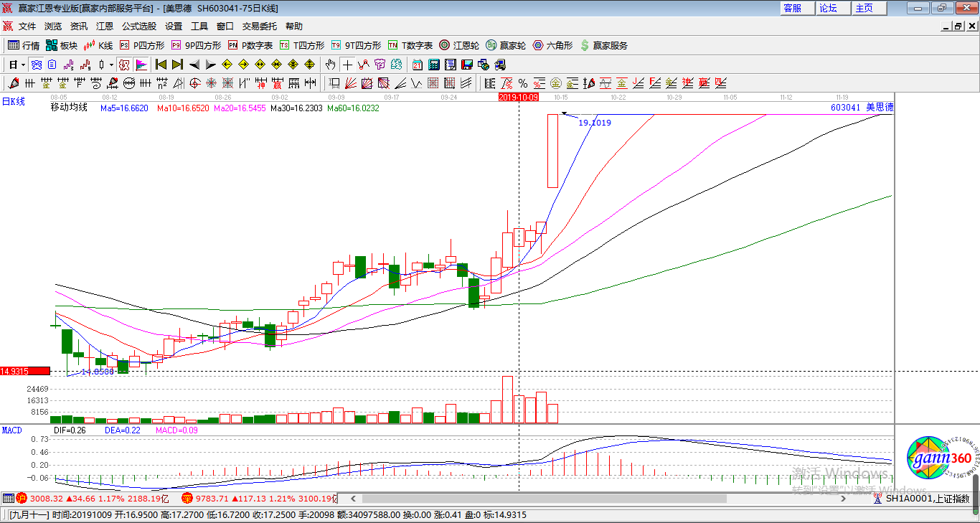Click the SH1A0001 上证指数 status entry
This screenshot has width=980, height=523.
click(928, 499)
